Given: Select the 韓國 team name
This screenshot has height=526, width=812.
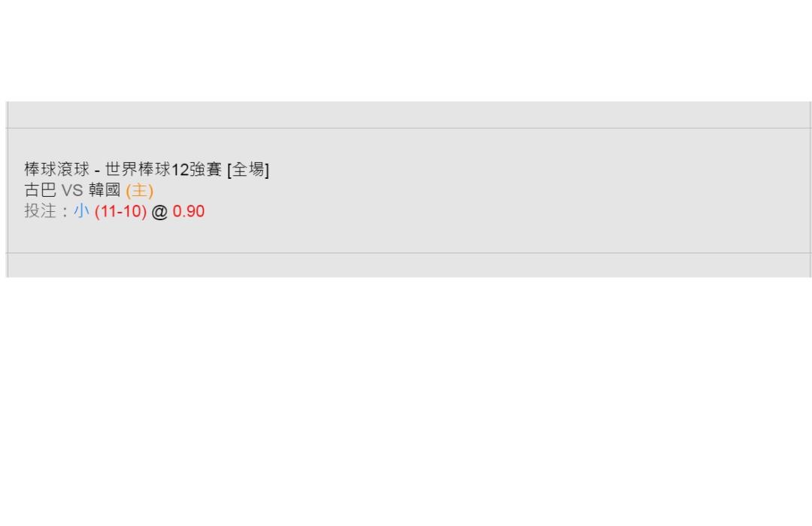Looking at the screenshot, I should (x=105, y=190).
